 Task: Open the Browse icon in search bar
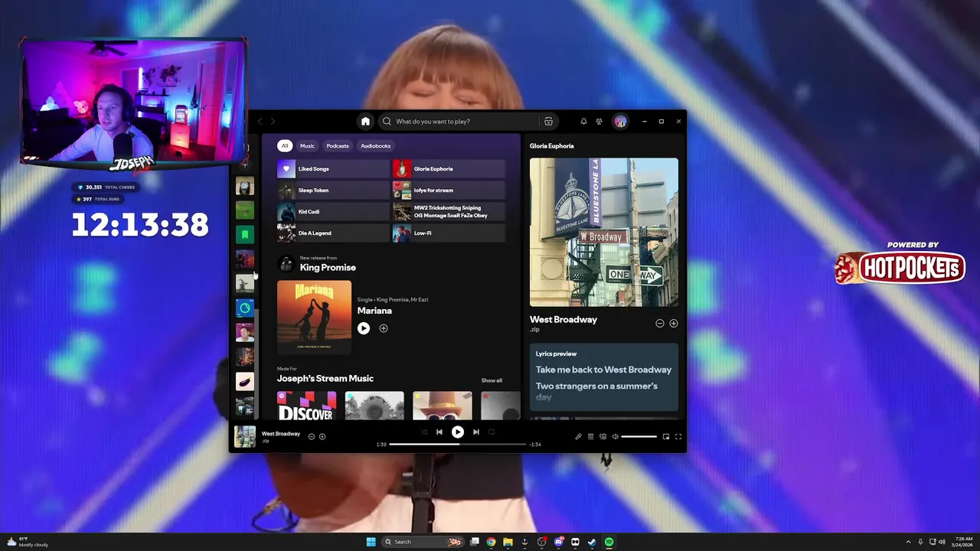click(548, 121)
